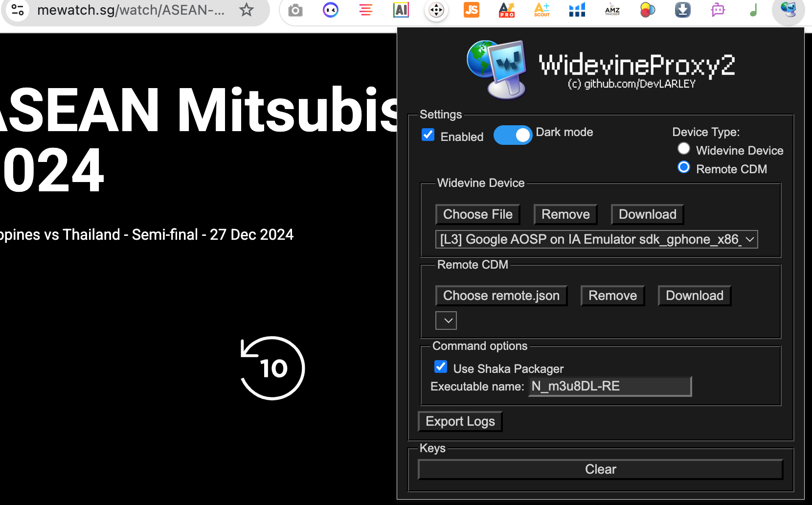
Task: Click the 'Command options' section label
Action: pos(480,346)
